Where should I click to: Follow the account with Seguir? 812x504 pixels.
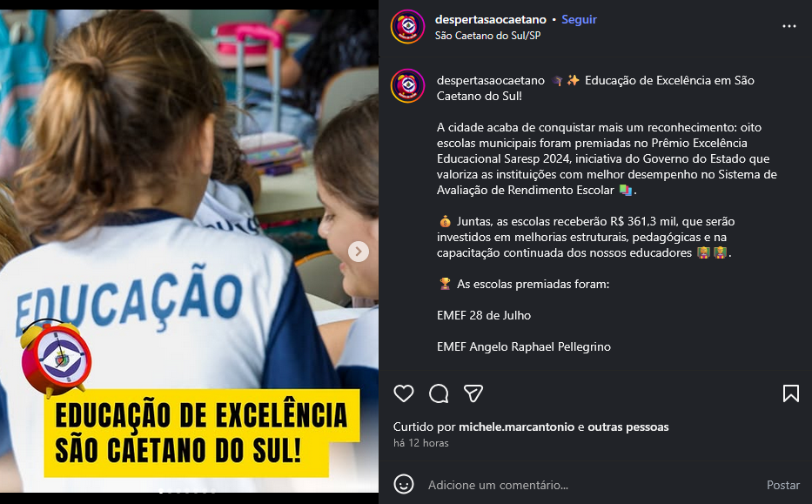pyautogui.click(x=579, y=20)
